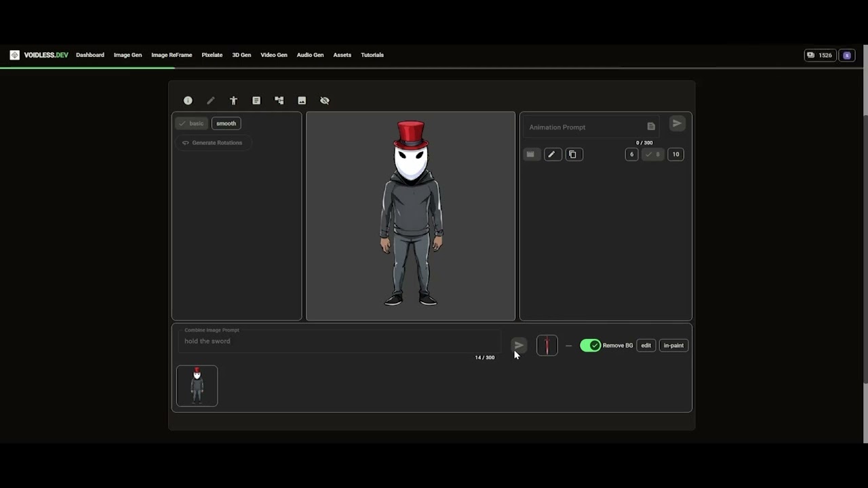Click the in-paint button

click(x=673, y=346)
